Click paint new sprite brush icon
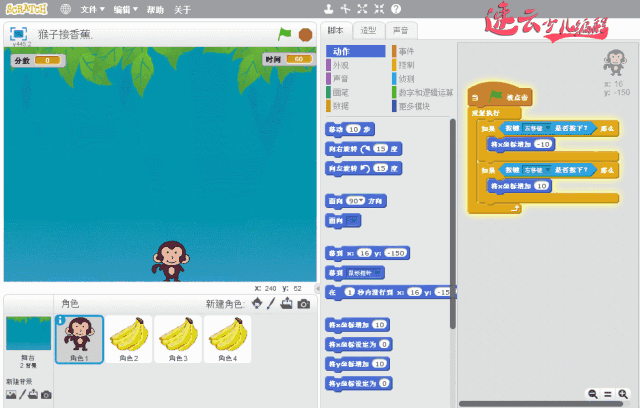The width and height of the screenshot is (640, 408). click(270, 304)
